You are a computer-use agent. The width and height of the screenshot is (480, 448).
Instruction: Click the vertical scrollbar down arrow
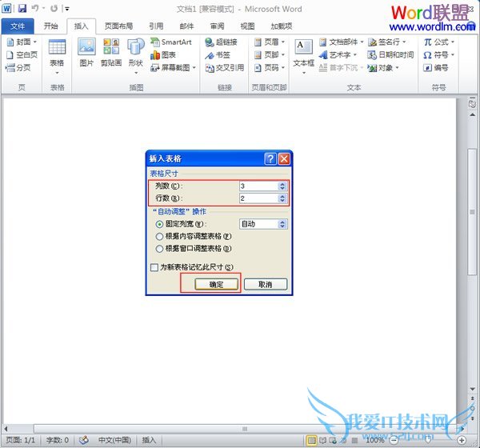(472, 389)
